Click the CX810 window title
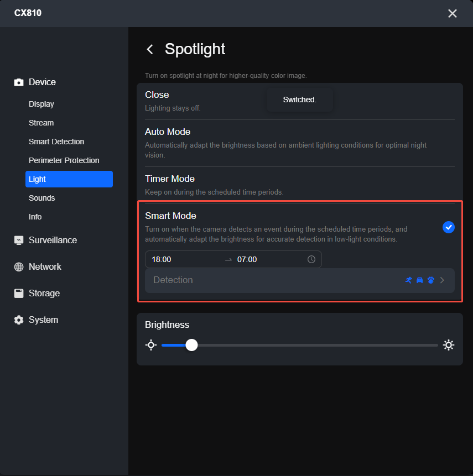473x476 pixels. coord(28,13)
